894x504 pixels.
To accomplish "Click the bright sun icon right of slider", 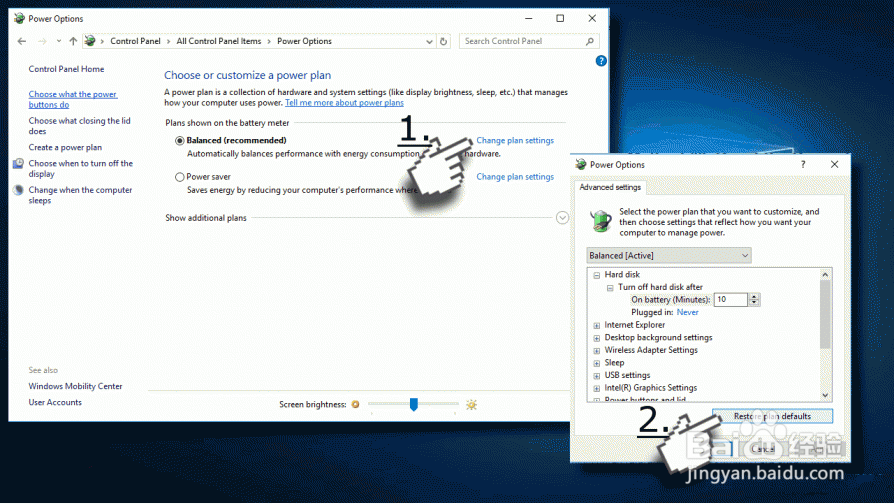I will (471, 405).
